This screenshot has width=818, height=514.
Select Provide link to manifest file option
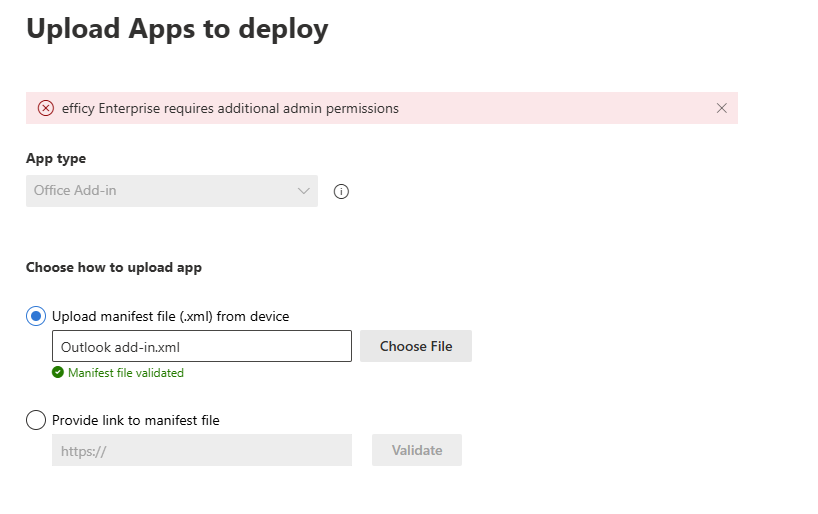(x=36, y=420)
